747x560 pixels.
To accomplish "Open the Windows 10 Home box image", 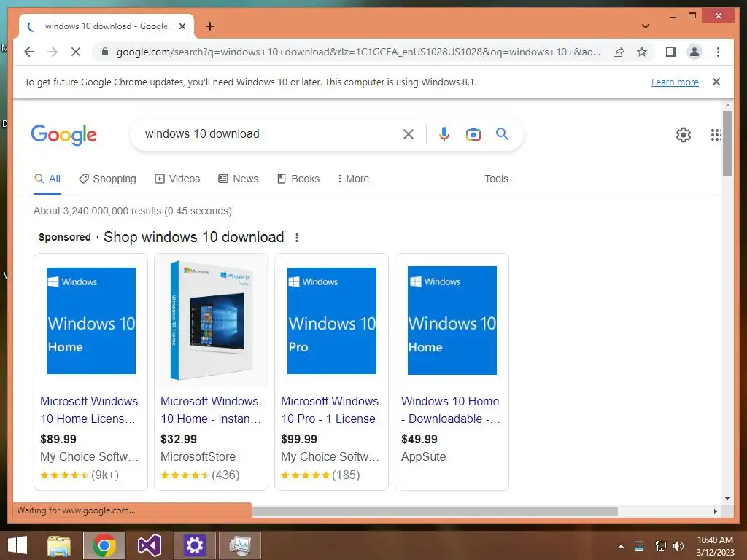I will (x=212, y=321).
